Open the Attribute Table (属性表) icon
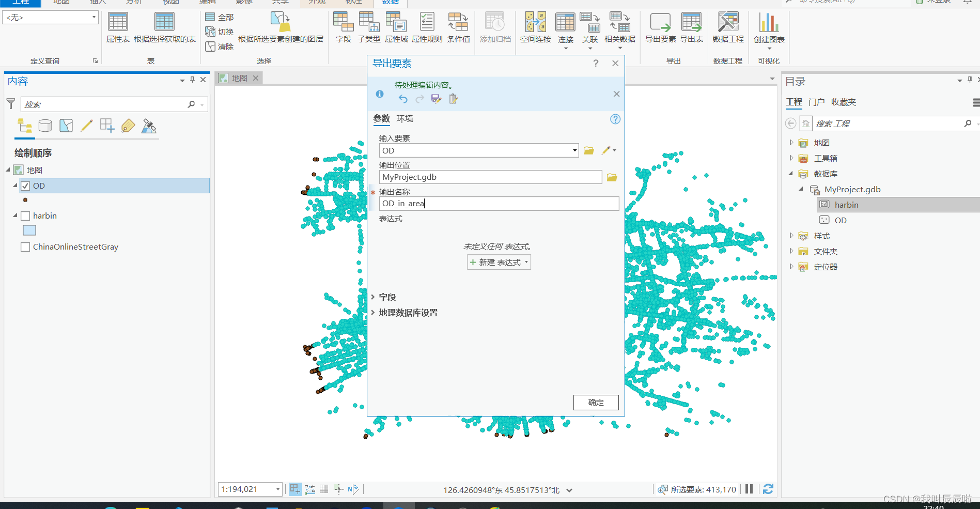The image size is (980, 509). point(118,28)
